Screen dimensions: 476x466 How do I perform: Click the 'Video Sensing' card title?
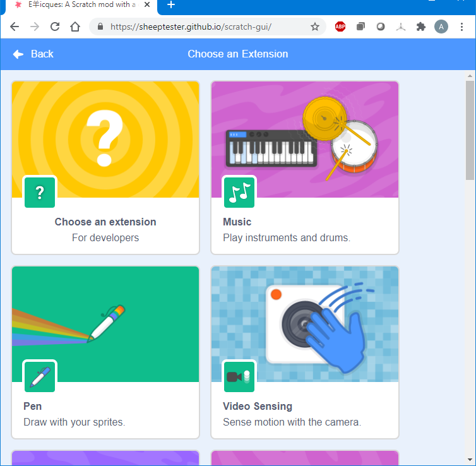pyautogui.click(x=258, y=406)
